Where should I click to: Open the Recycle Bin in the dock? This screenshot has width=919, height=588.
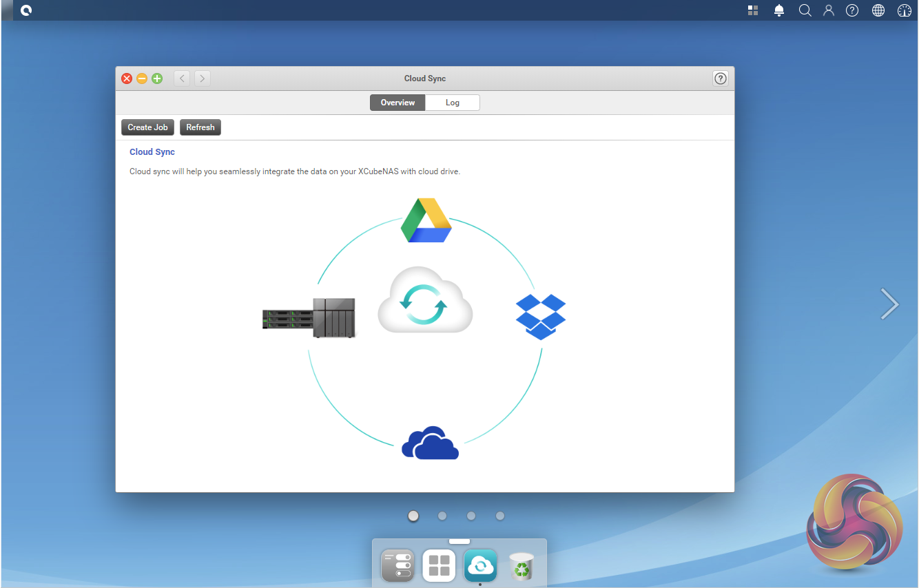coord(522,567)
